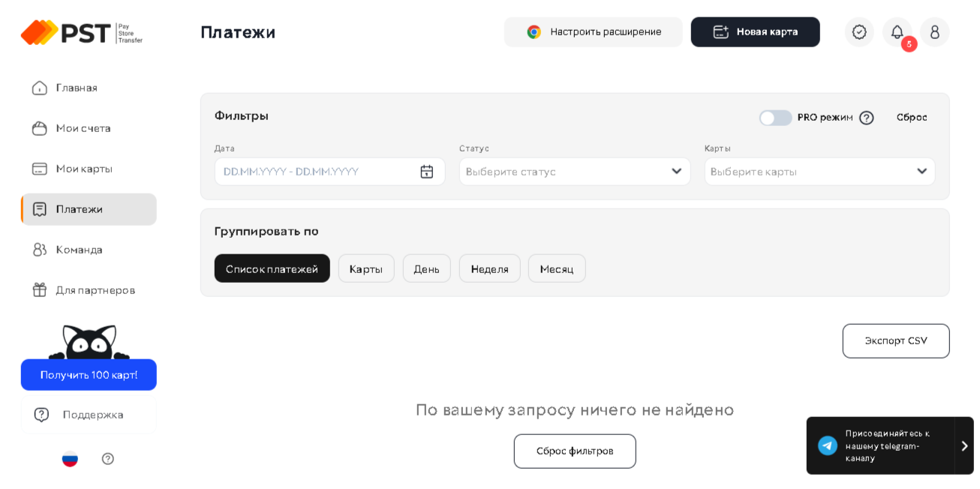Go to My Cards in sidebar

(x=83, y=169)
